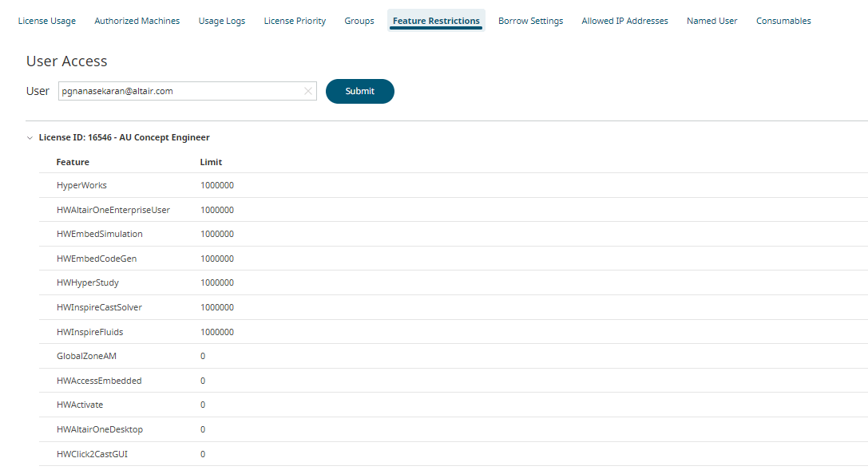Viewport: 868px width, 470px height.
Task: Open the Usage Logs tab
Action: click(x=222, y=21)
